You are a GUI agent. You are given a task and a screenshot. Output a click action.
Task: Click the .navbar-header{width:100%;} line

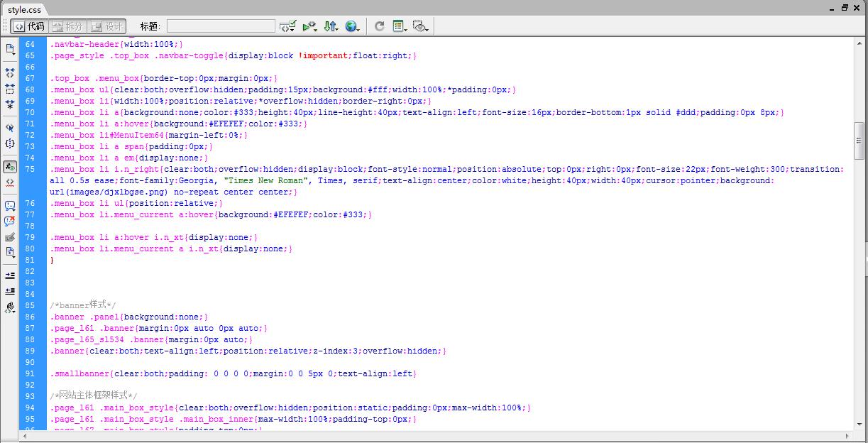tap(116, 44)
